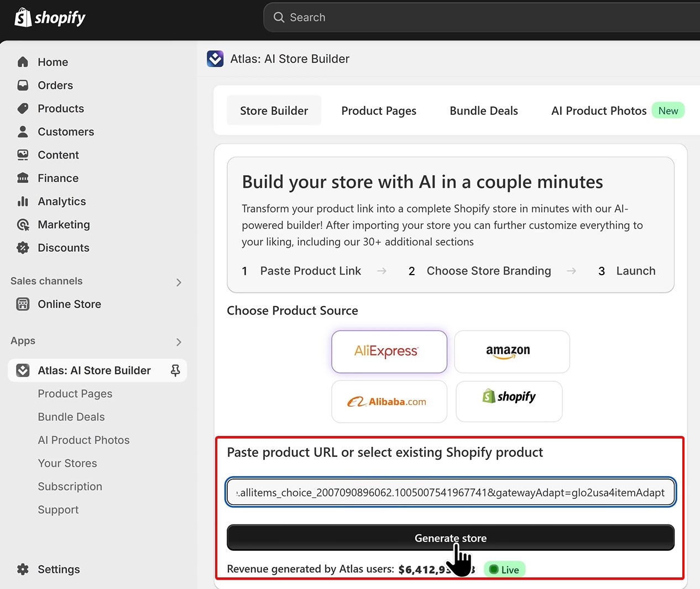Switch to the Bundle Deals tab
700x589 pixels.
(x=483, y=111)
